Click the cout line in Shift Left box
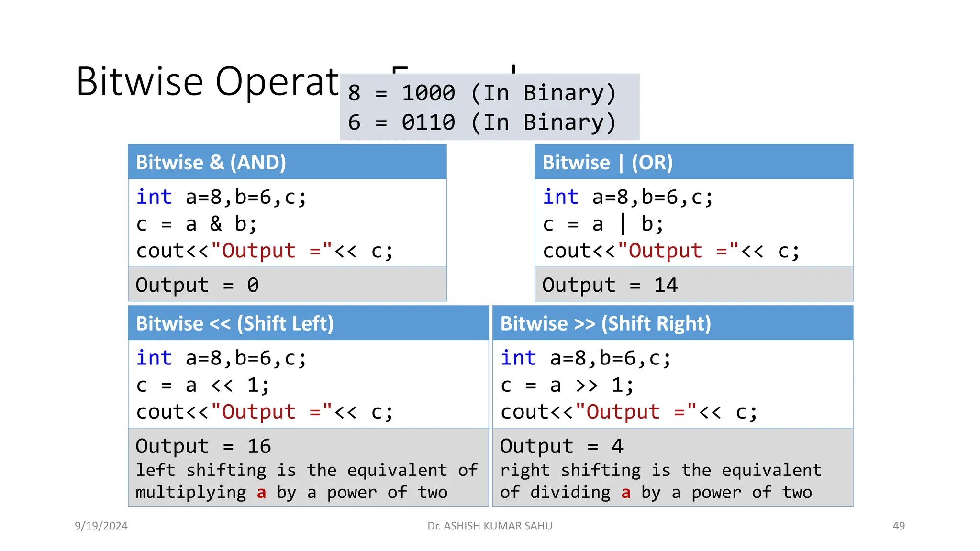Screen dimensions: 980x551 [265, 412]
